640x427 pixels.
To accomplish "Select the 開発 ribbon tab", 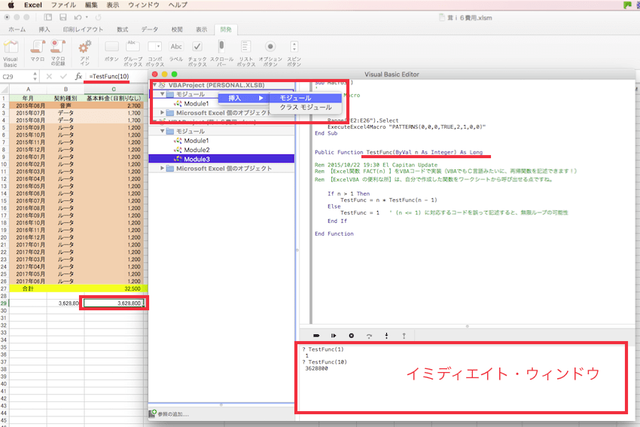I will point(226,29).
